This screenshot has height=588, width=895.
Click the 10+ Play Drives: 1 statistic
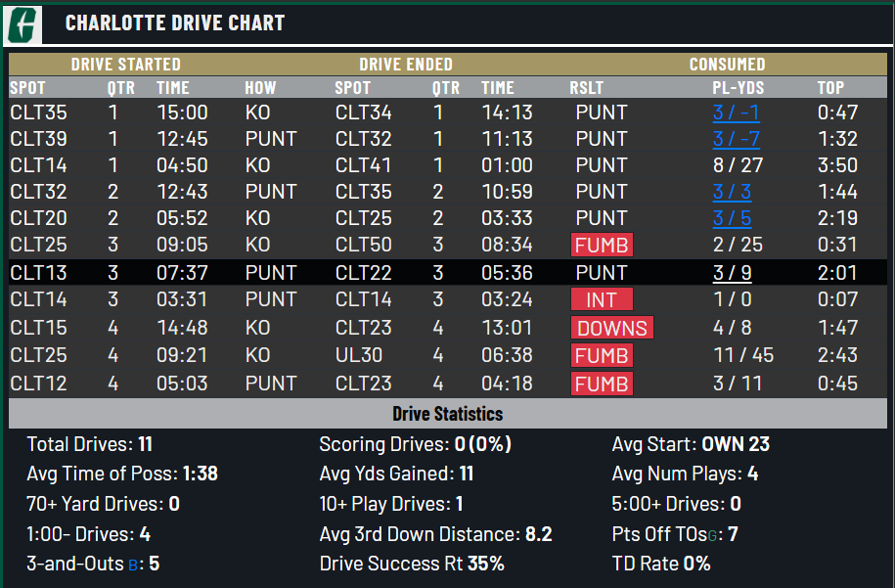point(391,504)
